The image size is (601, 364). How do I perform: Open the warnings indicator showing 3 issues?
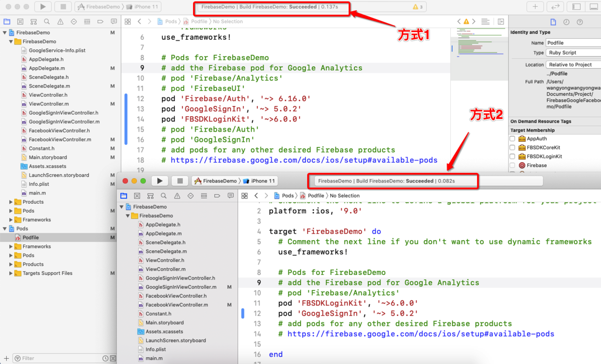418,7
